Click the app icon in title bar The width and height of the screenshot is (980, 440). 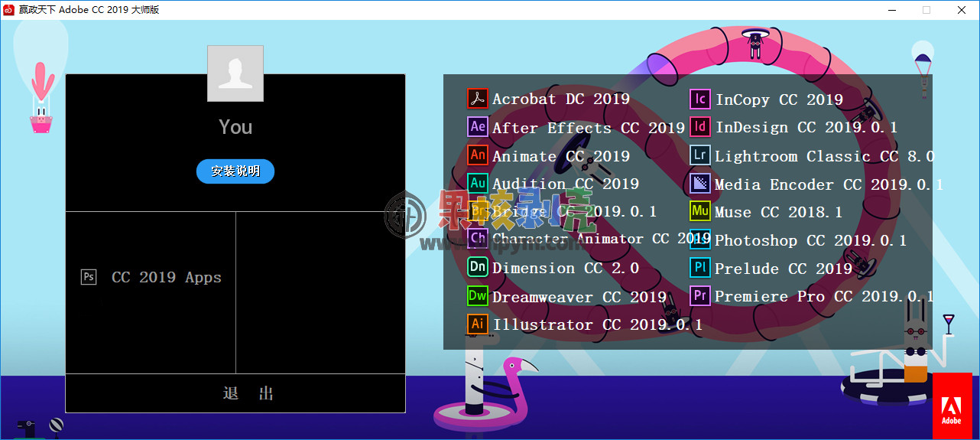click(x=9, y=10)
